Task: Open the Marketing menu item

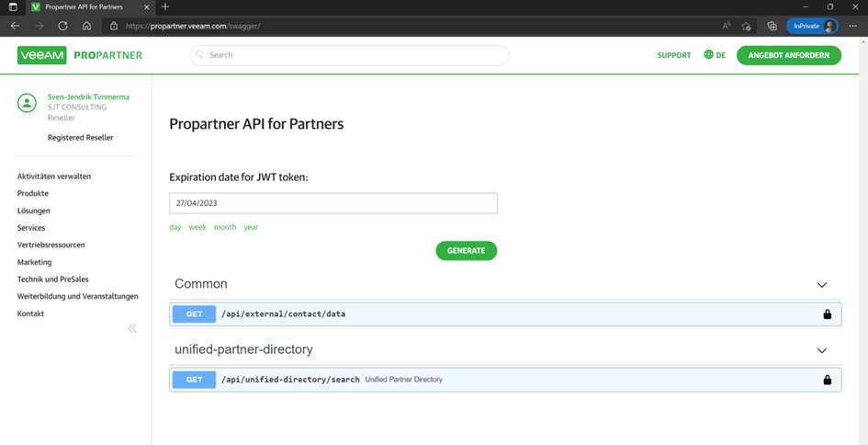Action: [x=34, y=262]
